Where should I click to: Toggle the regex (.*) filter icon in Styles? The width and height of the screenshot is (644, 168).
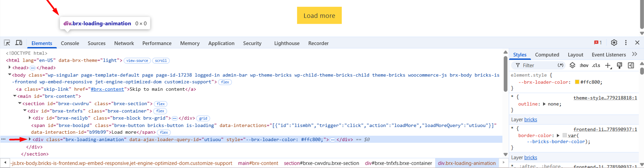561,65
